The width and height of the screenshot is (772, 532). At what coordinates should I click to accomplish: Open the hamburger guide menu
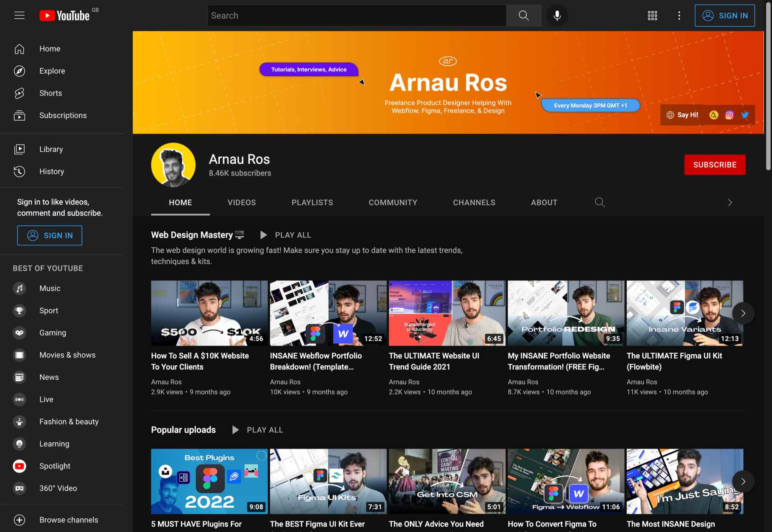19,15
